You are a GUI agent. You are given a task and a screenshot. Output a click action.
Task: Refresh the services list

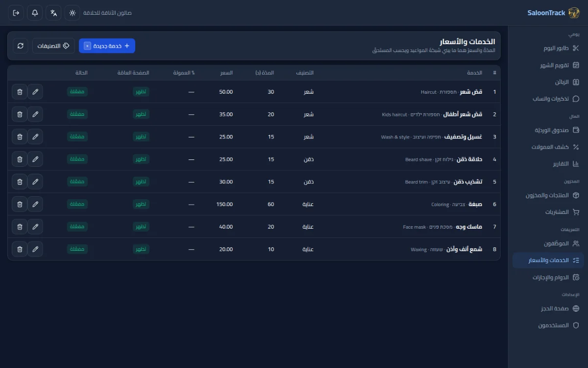[x=21, y=46]
